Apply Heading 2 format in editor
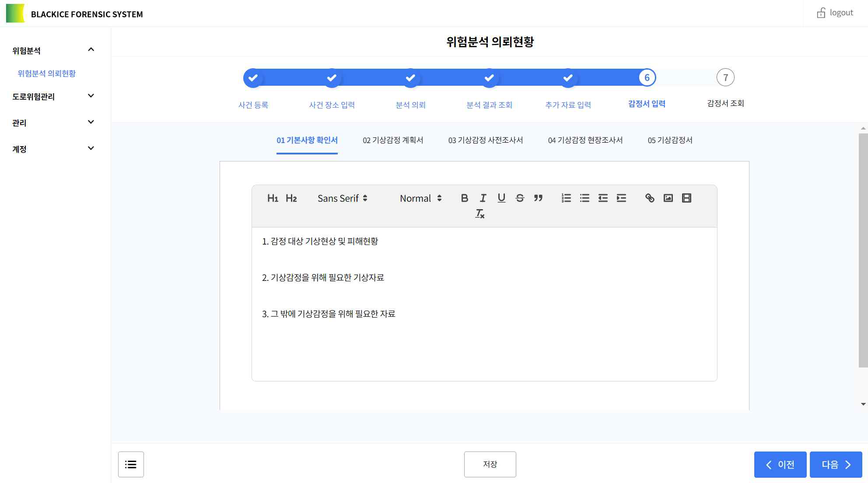The height and width of the screenshot is (483, 868). coord(291,198)
